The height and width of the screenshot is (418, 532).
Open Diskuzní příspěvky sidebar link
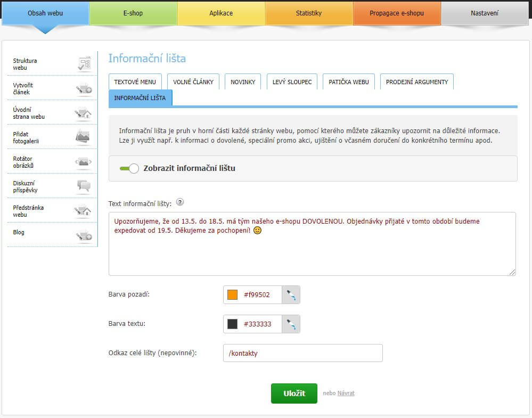coord(25,186)
